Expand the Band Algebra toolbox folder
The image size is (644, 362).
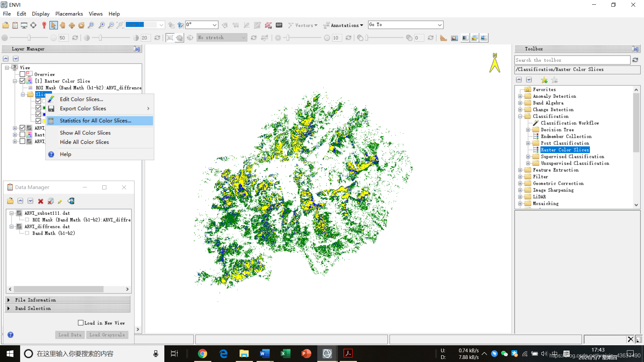[520, 103]
